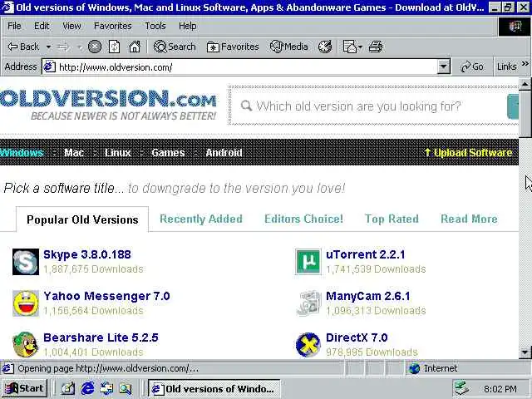Screen dimensions: 532x399
Task: Select the Mac category link
Action: (x=74, y=153)
